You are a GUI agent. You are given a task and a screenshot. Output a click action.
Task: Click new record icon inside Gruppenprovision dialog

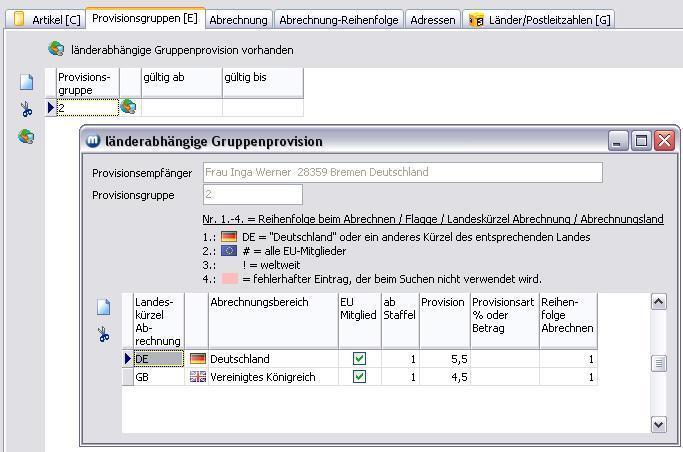[104, 307]
